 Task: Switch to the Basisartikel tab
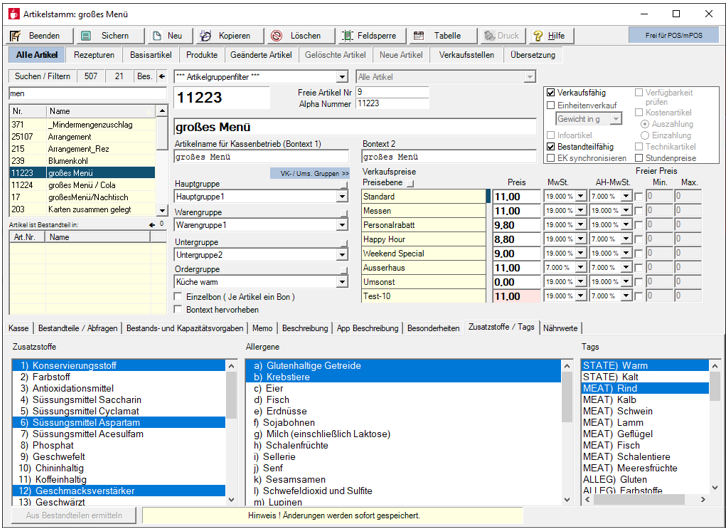(x=151, y=55)
